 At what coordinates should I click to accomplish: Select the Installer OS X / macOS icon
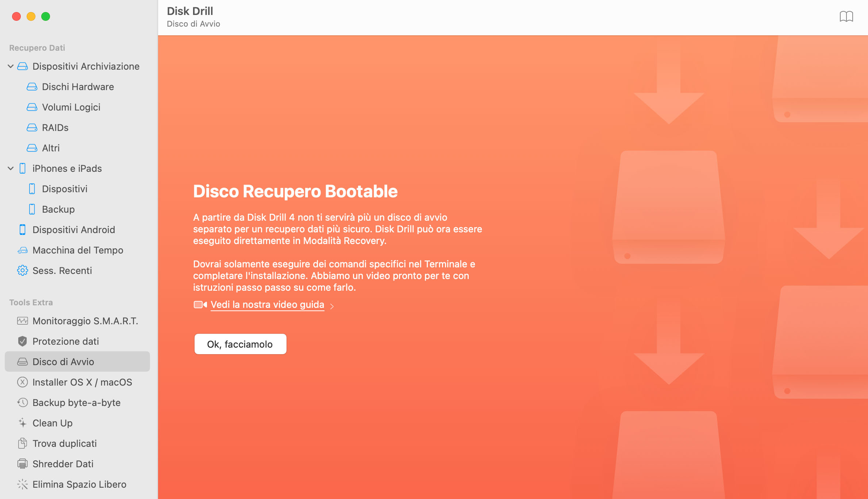point(22,382)
